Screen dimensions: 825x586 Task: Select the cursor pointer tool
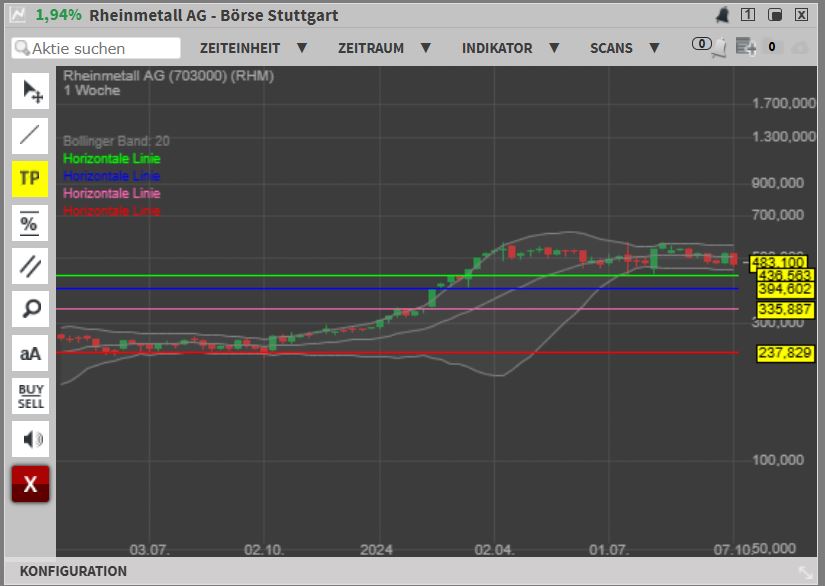pos(31,92)
